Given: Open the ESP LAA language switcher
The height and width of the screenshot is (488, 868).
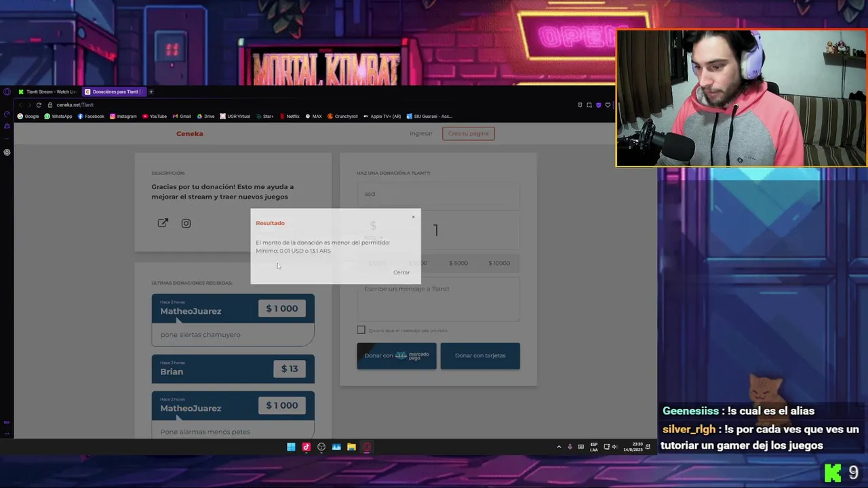Looking at the screenshot, I should coord(594,447).
